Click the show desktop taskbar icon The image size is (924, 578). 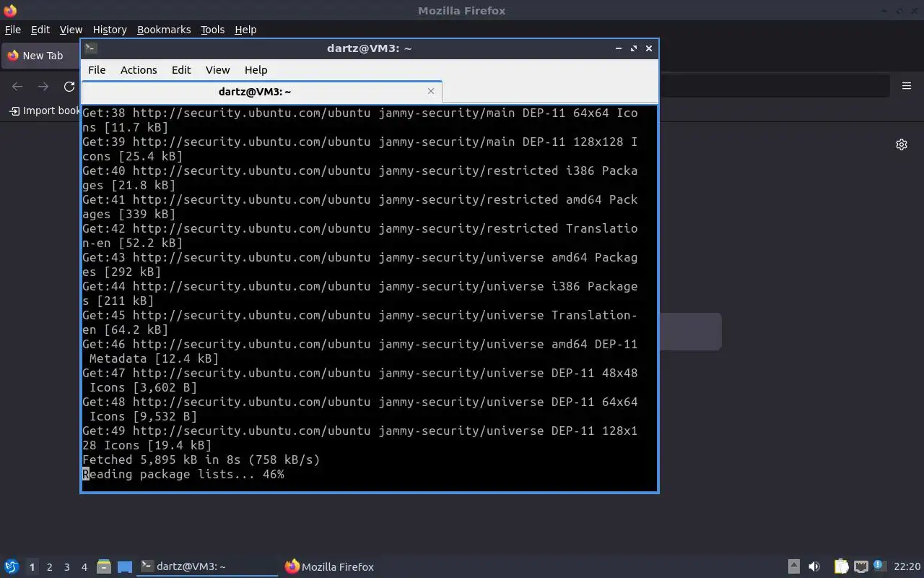coord(125,566)
